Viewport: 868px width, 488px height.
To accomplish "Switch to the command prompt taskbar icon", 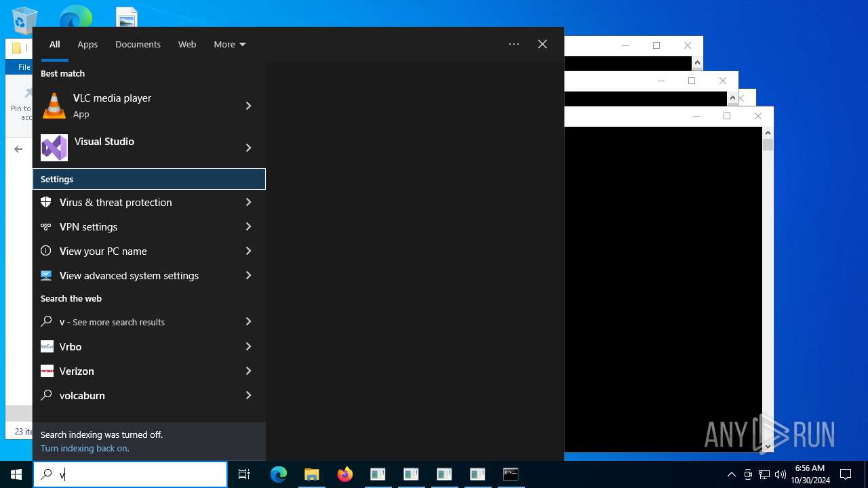I will (x=511, y=474).
